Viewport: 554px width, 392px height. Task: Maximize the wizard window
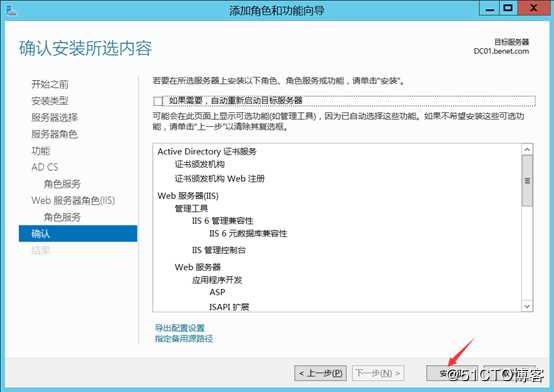click(x=508, y=8)
